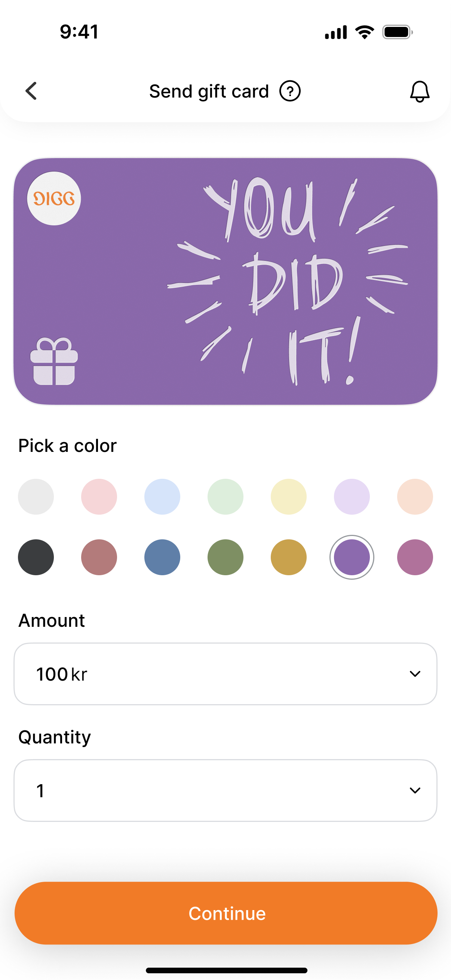451x980 pixels.
Task: Click the Amount field chevron arrow
Action: tap(414, 674)
